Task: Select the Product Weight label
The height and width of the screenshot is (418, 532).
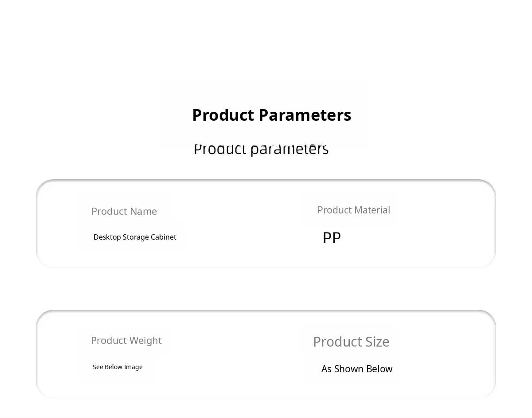Action: pyautogui.click(x=126, y=340)
